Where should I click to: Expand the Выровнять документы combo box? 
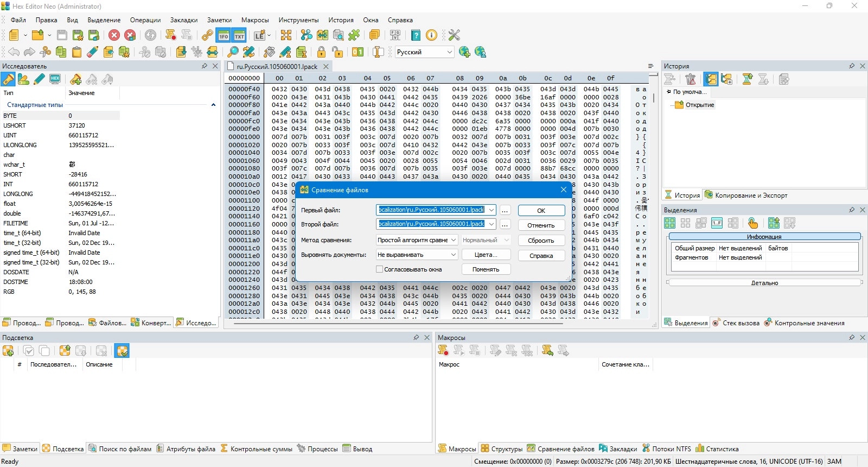click(417, 255)
